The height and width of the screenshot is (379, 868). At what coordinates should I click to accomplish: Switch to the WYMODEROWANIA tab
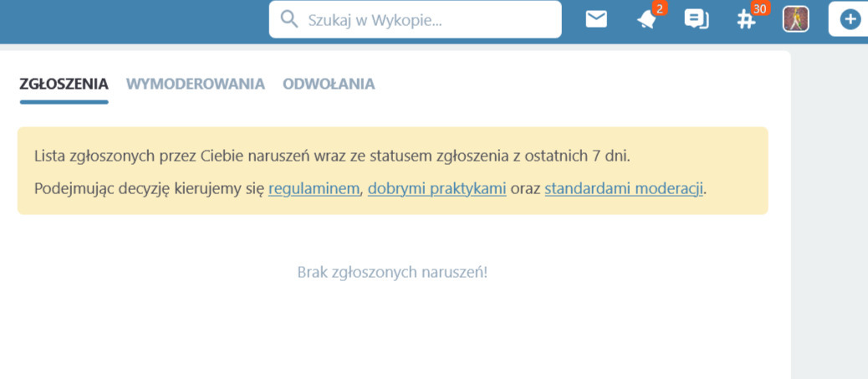[196, 85]
